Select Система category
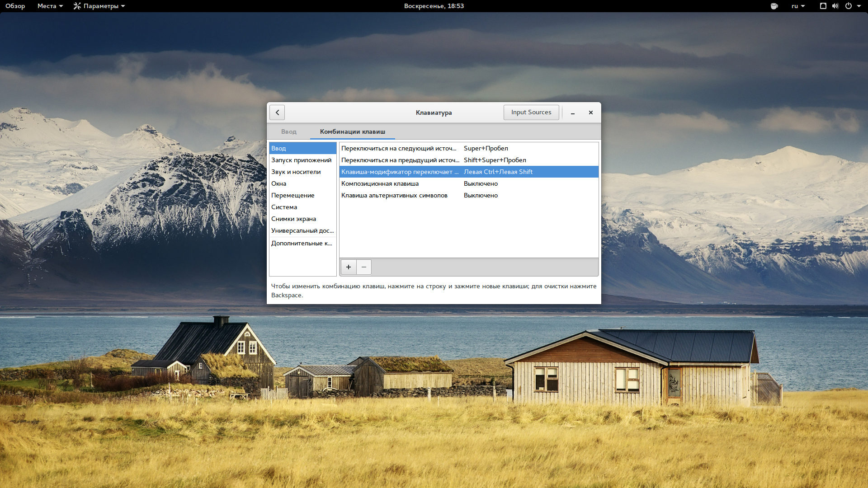The height and width of the screenshot is (488, 868). (303, 207)
